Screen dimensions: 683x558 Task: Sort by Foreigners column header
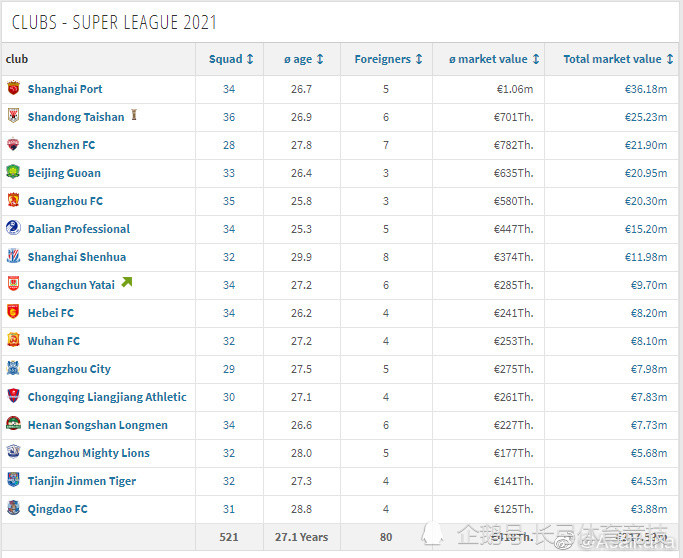pyautogui.click(x=388, y=59)
